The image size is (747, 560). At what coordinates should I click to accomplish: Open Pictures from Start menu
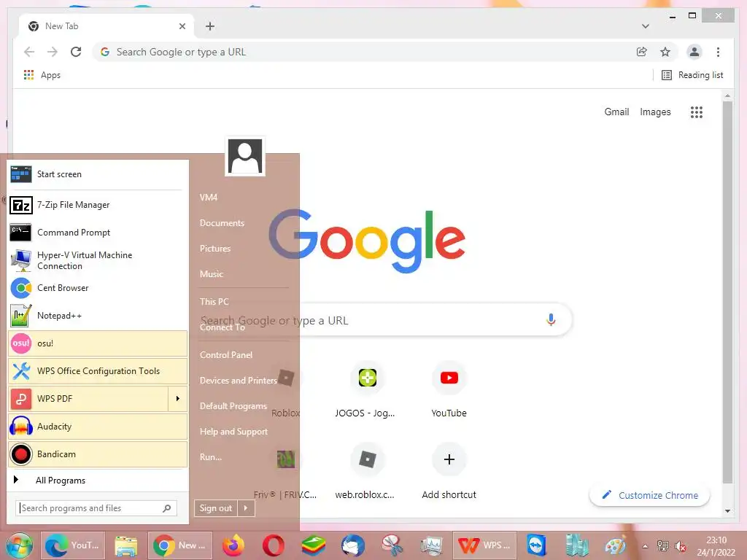215,249
